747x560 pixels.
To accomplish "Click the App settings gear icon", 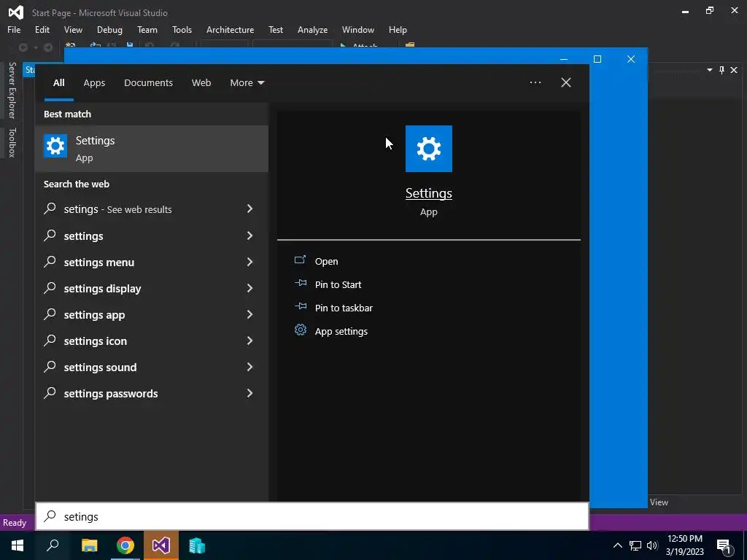I will coord(300,330).
